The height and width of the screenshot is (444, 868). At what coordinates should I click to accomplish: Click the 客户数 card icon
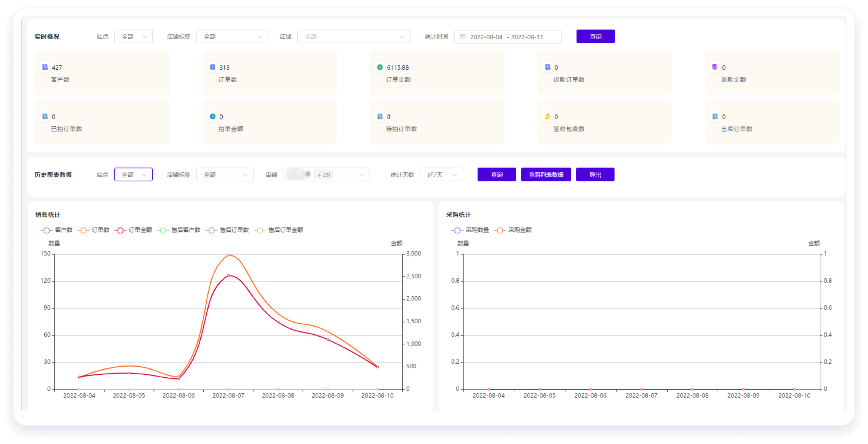coord(45,67)
